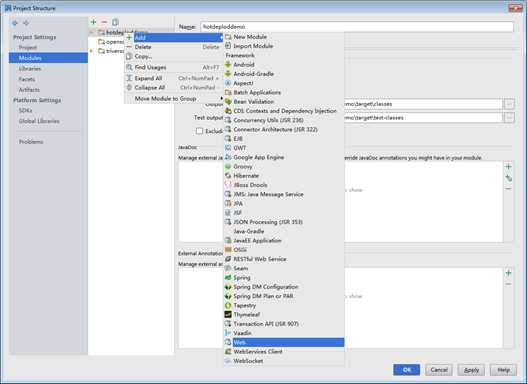The width and height of the screenshot is (527, 384).
Task: Click the Hibernate framework icon
Action: click(x=228, y=176)
